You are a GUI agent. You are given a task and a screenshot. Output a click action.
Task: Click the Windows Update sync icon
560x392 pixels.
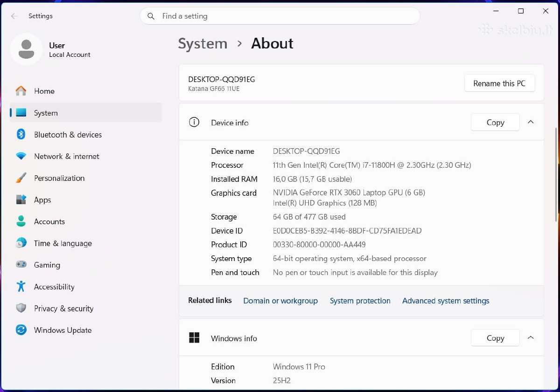[x=21, y=330]
